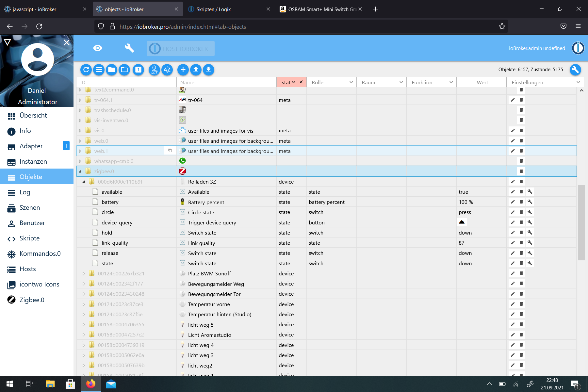The height and width of the screenshot is (392, 588).
Task: Switch to list view in objects toolbar
Action: click(x=99, y=70)
